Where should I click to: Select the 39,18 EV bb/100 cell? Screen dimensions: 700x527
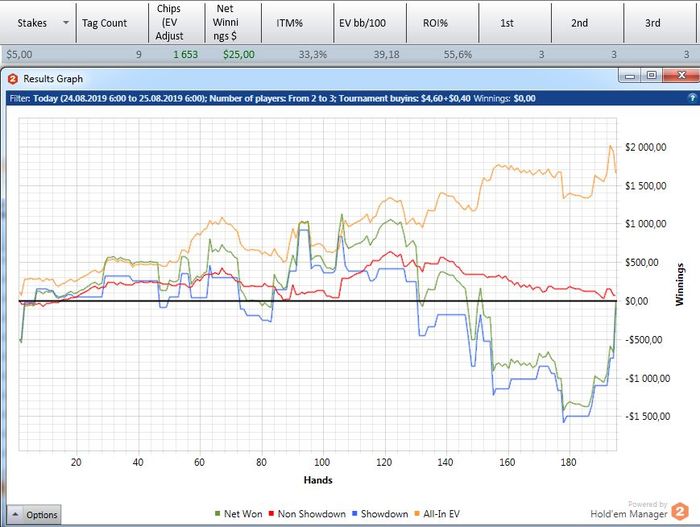click(387, 54)
